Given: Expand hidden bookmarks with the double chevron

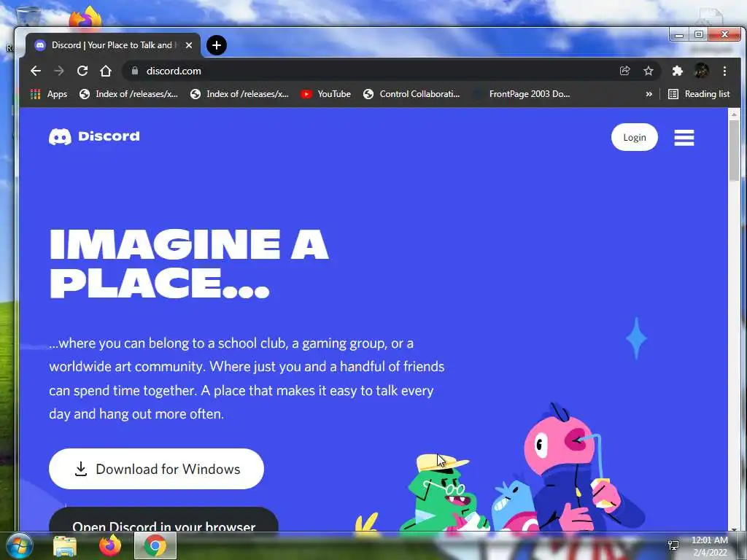Looking at the screenshot, I should [649, 94].
